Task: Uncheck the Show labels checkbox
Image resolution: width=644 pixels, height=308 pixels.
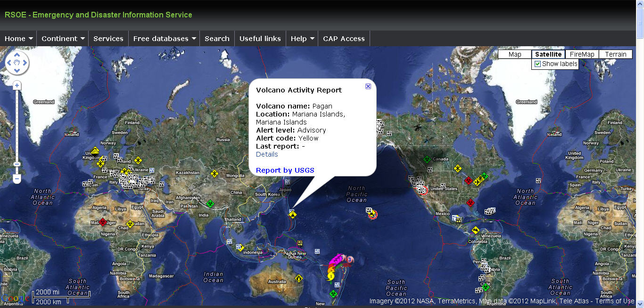Action: click(x=538, y=64)
